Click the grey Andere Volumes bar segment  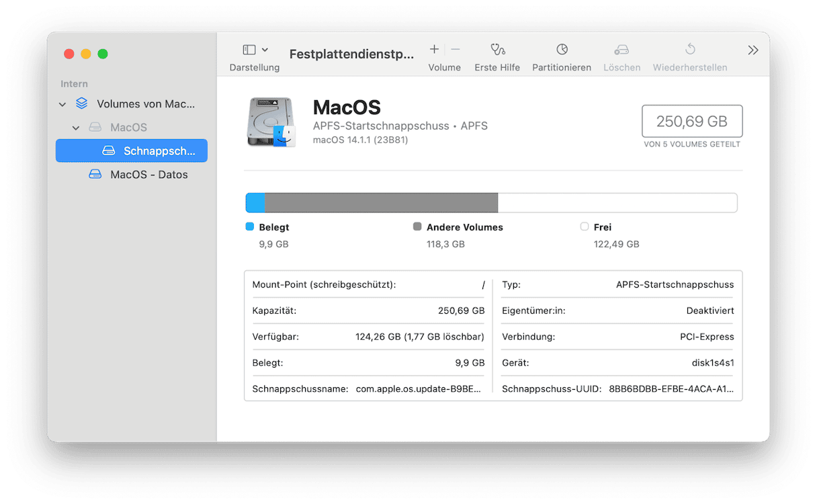[x=381, y=203]
